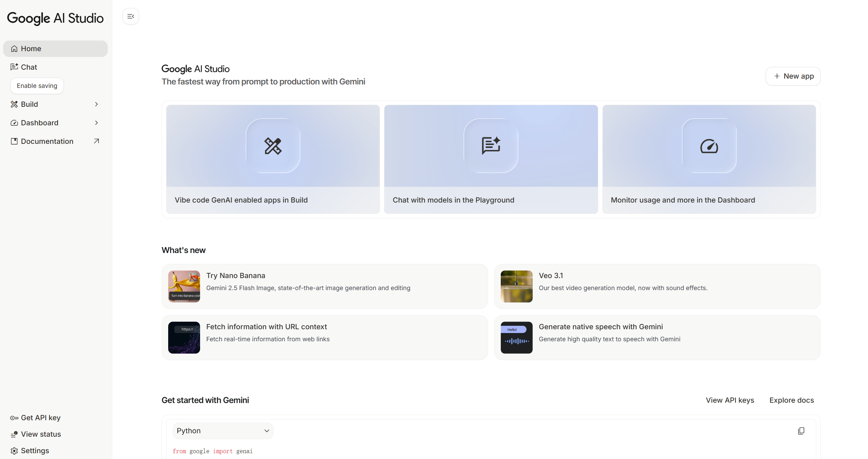Click the Dashboard gauge icon card
Image resolution: width=868 pixels, height=459 pixels.
pos(709,146)
